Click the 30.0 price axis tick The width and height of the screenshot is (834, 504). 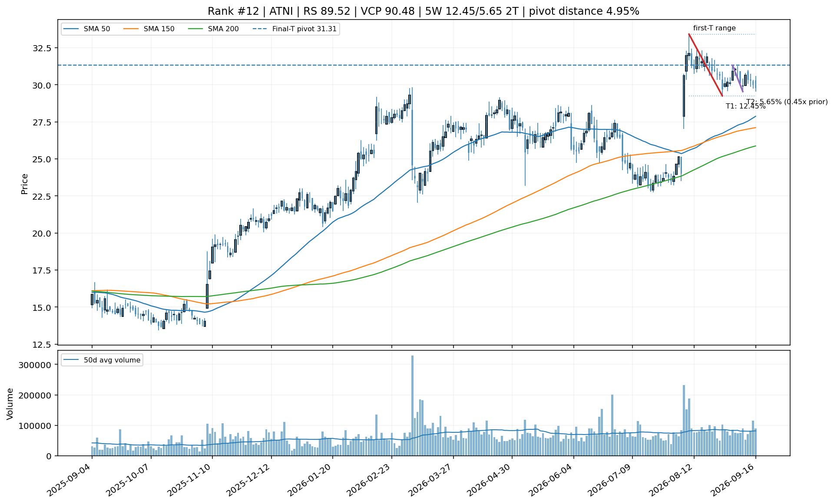(43, 85)
